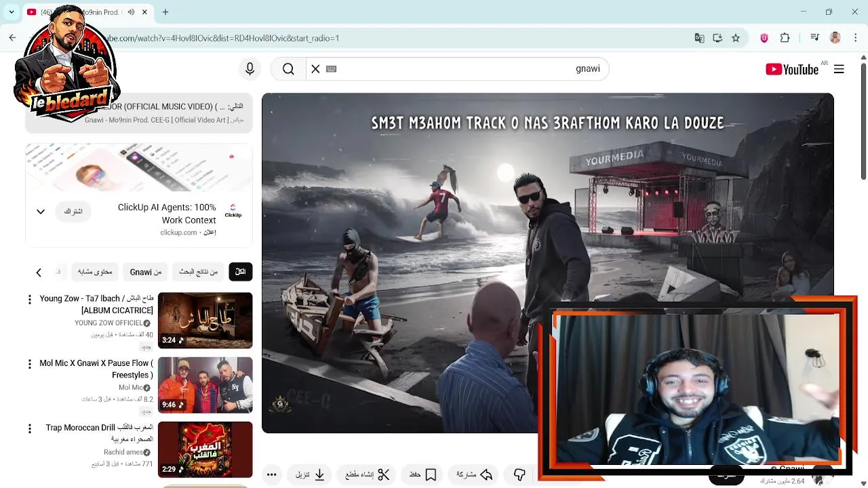The width and height of the screenshot is (868, 488).
Task: Go to the YouTube home logo
Action: point(792,69)
